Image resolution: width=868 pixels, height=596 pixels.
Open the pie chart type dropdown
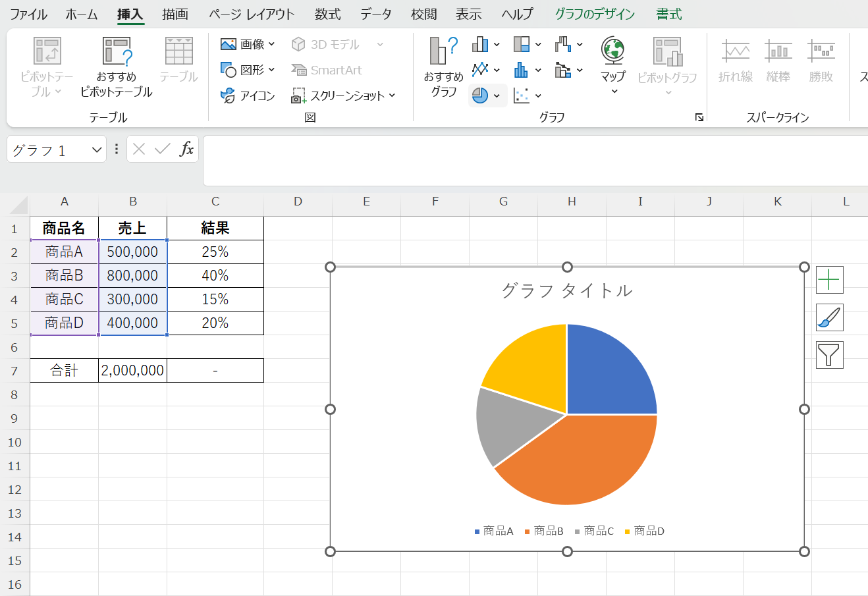[x=497, y=96]
